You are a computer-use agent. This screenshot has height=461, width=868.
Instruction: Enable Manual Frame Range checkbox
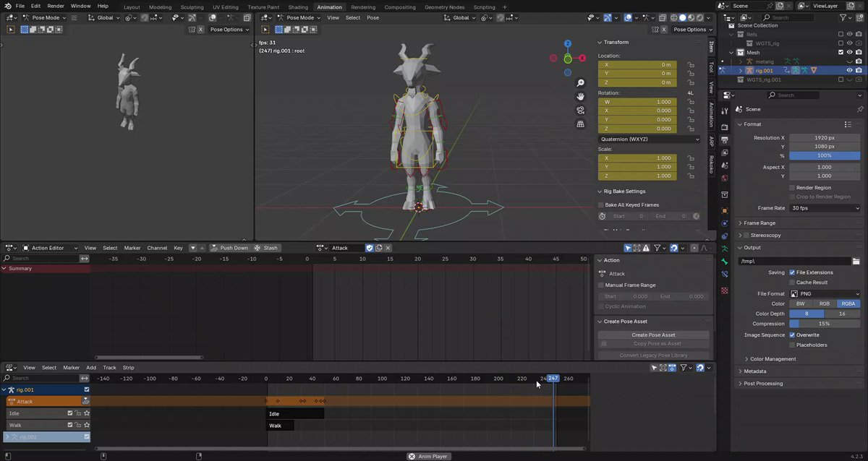(x=601, y=285)
